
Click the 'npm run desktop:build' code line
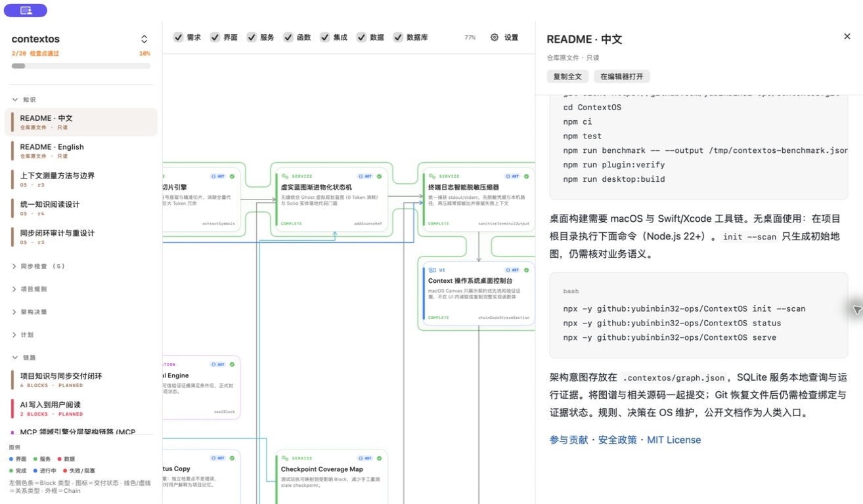click(x=614, y=179)
